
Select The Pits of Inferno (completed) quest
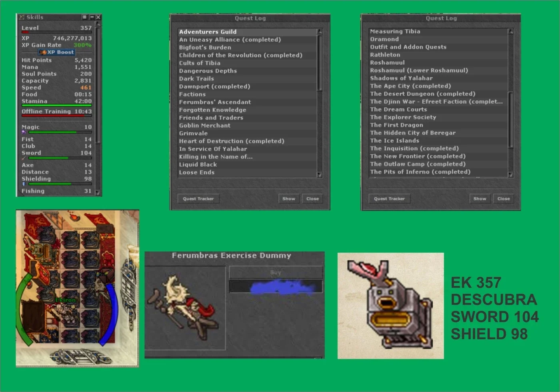click(438, 172)
